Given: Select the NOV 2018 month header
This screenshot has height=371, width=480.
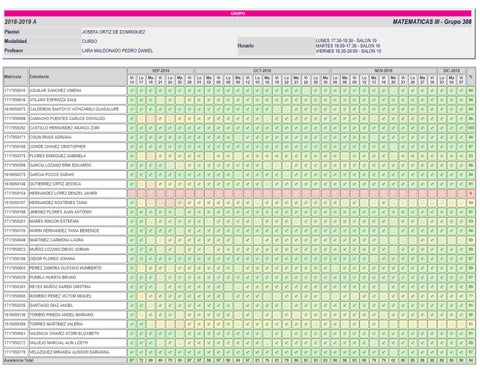Looking at the screenshot, I should click(x=384, y=71).
